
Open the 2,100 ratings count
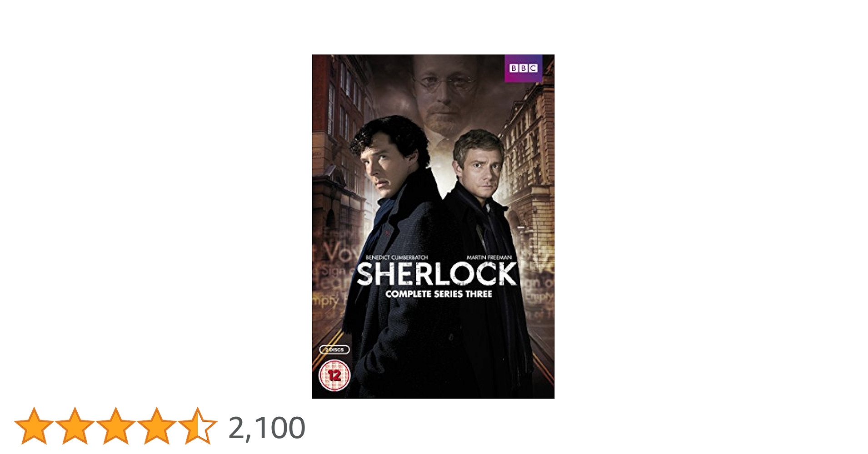(267, 428)
